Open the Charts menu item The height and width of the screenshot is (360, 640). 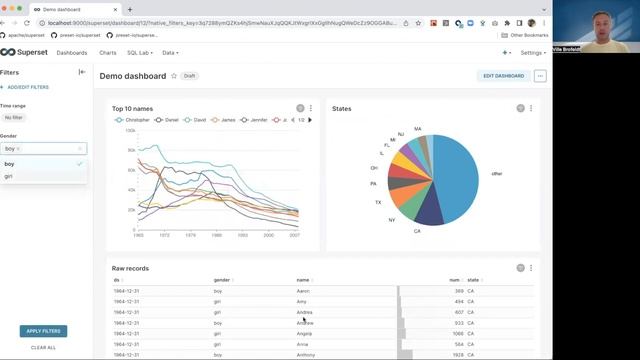[x=108, y=53]
